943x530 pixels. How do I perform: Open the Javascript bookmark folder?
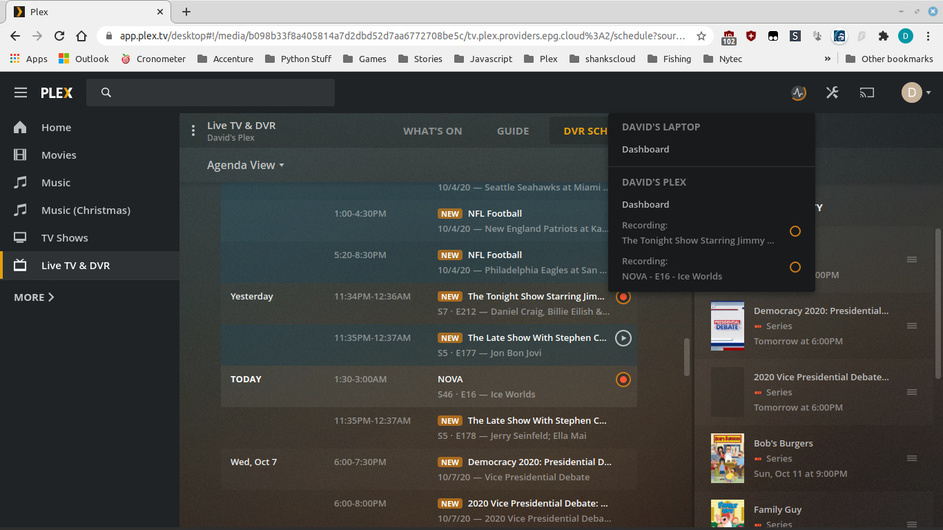(x=483, y=58)
